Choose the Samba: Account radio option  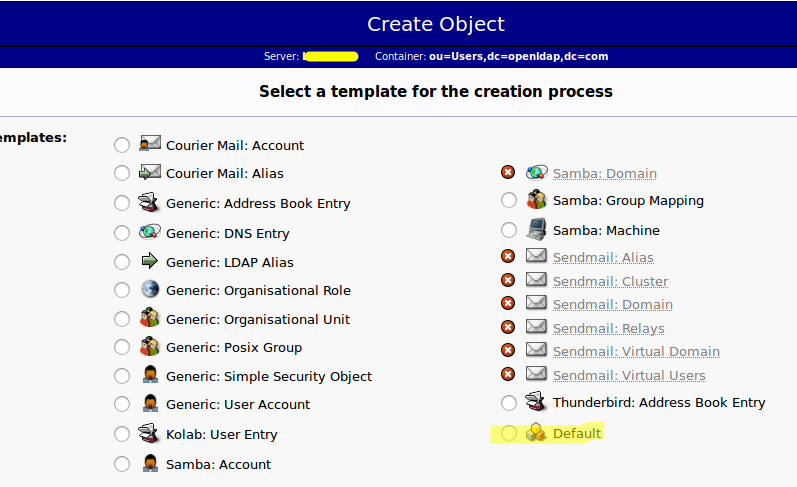click(x=122, y=464)
